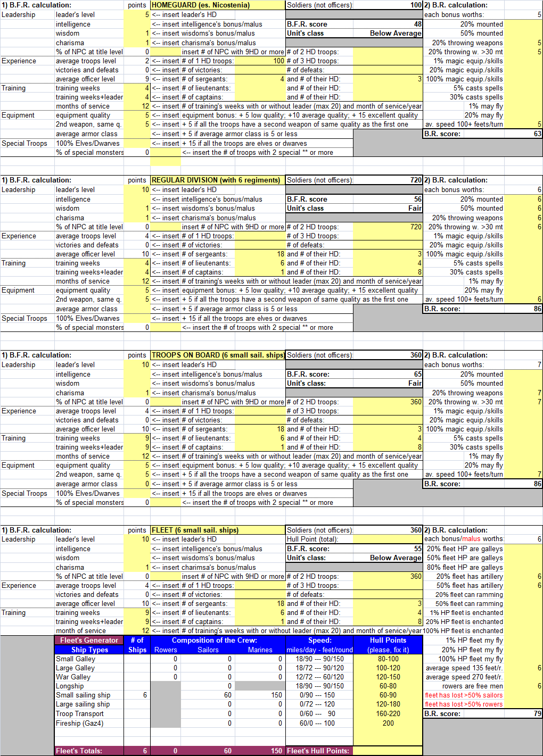Select the 'average speed 270 feet/r.' cell
The image size is (543, 756).
(464, 677)
